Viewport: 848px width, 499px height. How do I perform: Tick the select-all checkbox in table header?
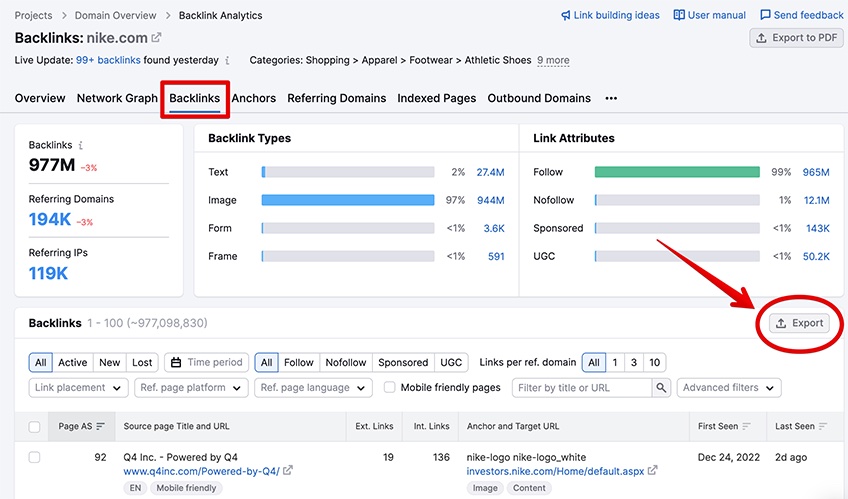click(34, 427)
